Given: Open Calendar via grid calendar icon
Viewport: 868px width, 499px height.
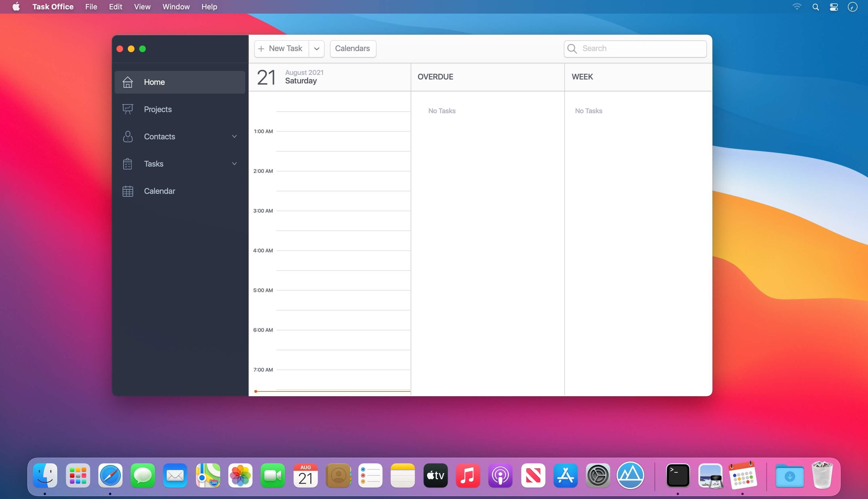Looking at the screenshot, I should point(127,191).
